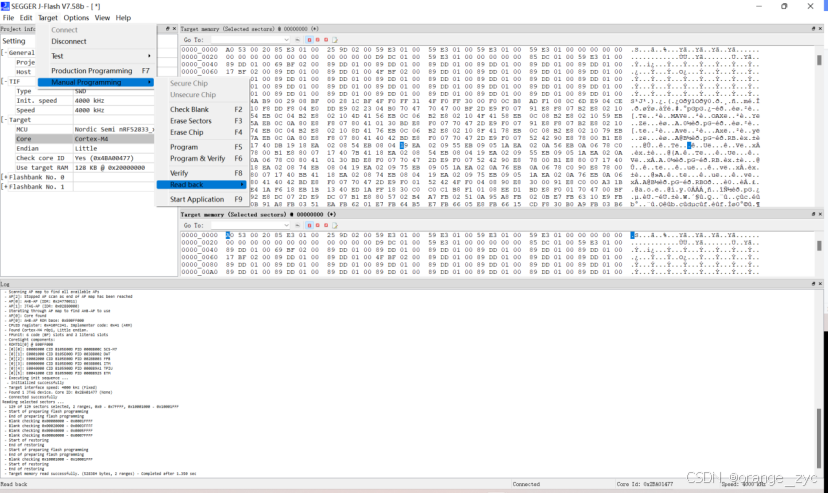The width and height of the screenshot is (829, 493).
Task: Close the lower Target memory window
Action: [x=820, y=214]
